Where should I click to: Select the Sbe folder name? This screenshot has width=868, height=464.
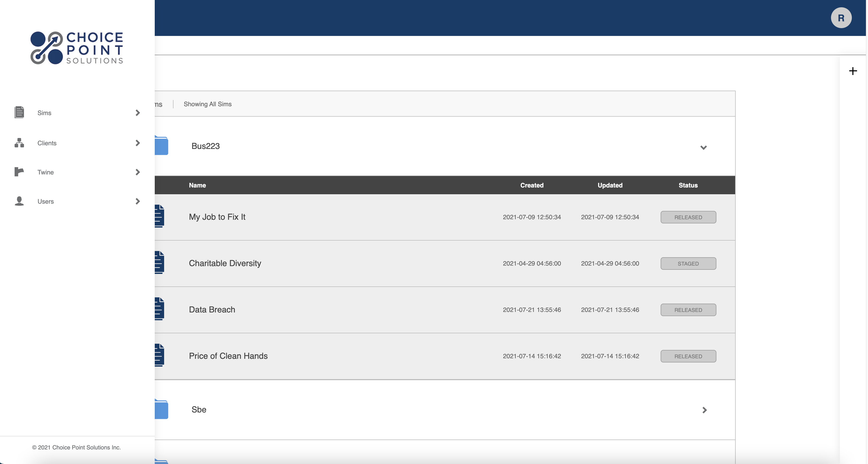coord(199,410)
